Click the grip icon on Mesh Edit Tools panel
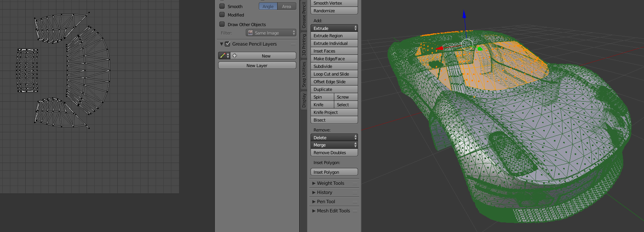The image size is (644, 232). 355,211
